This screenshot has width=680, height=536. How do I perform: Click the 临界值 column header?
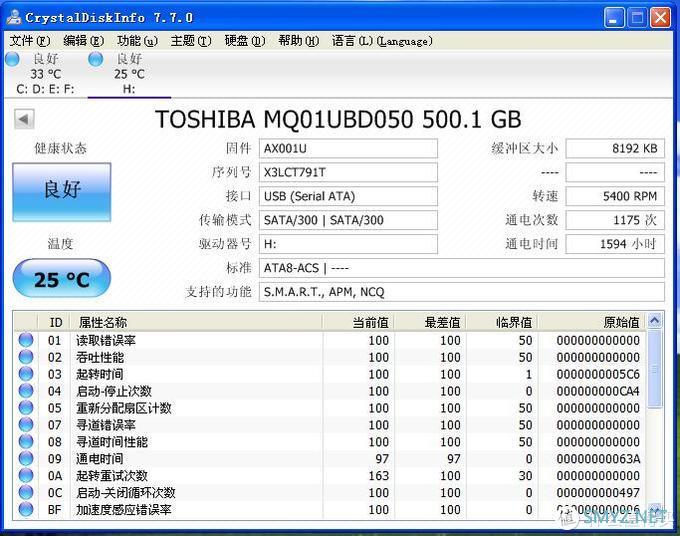[502, 322]
